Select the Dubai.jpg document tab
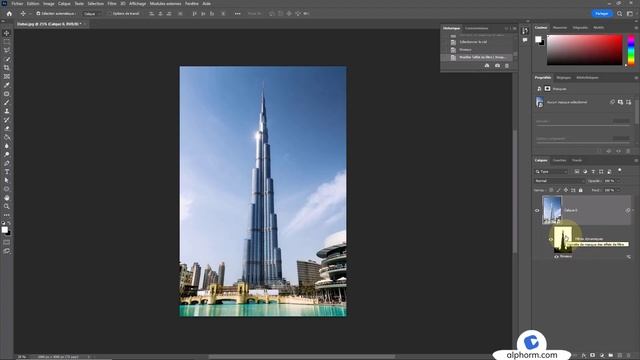Image resolution: width=640 pixels, height=360 pixels. click(x=49, y=24)
